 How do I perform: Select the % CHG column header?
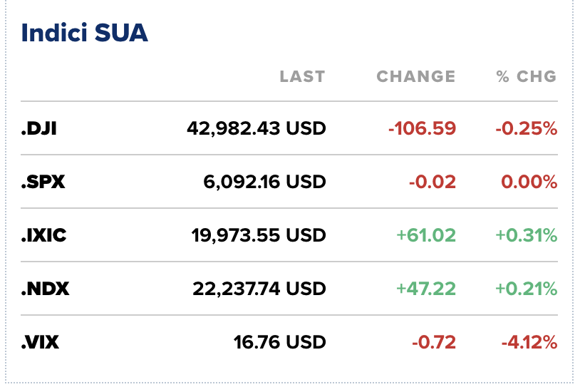click(x=527, y=76)
